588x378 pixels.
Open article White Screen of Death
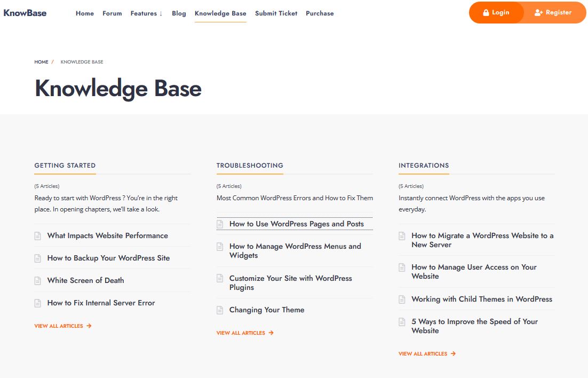(x=85, y=280)
